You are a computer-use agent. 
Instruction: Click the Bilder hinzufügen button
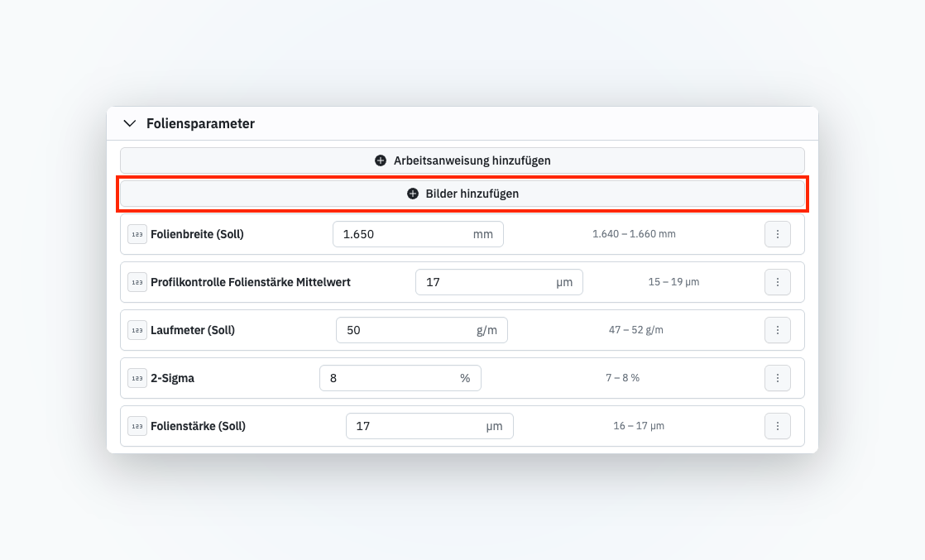462,194
